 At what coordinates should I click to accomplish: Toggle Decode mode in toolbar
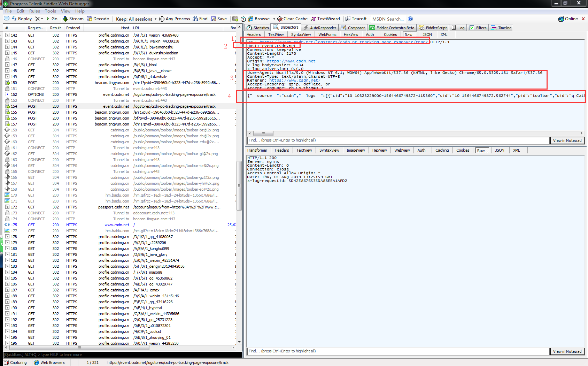point(98,19)
